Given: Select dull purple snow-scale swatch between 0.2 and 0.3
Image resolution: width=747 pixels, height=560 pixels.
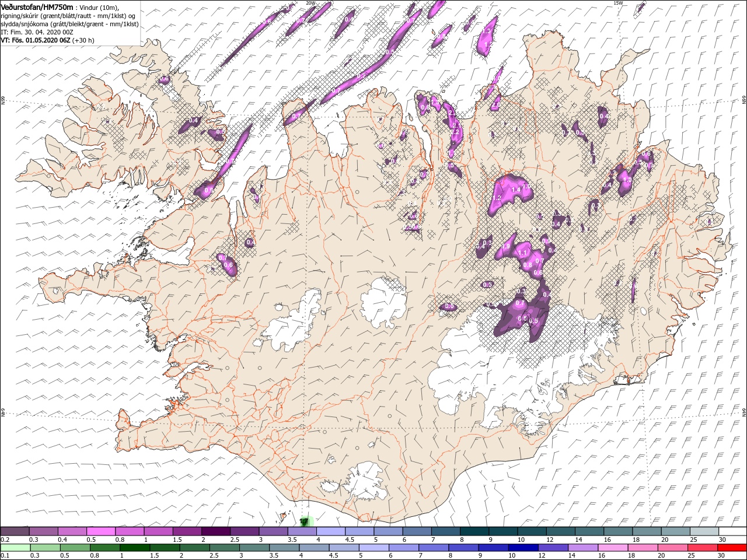Looking at the screenshot, I should [15, 531].
